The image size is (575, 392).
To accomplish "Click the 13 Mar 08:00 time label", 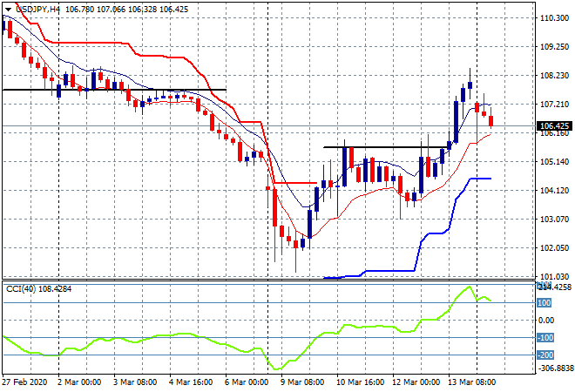I will [x=471, y=382].
